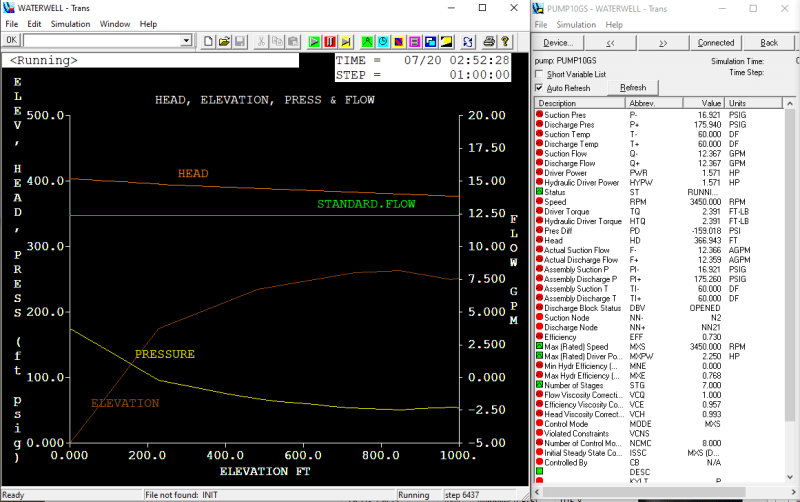Click the orange and blue diagonal icon

[x=399, y=42]
